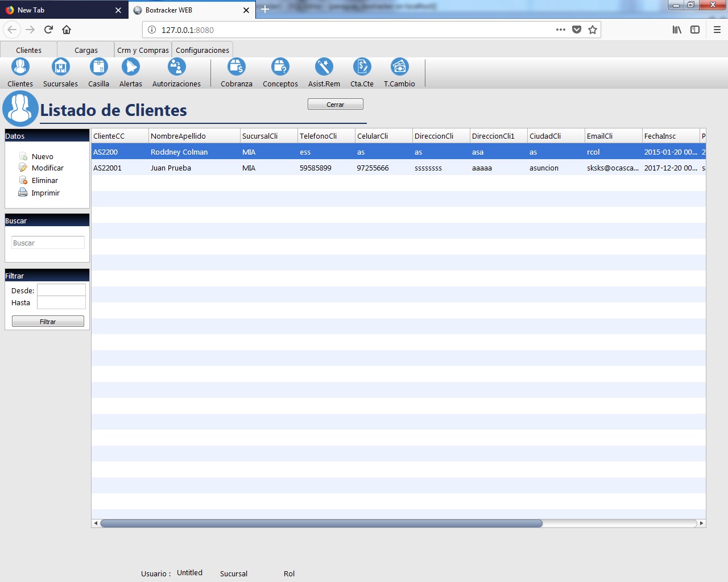Click the horizontal scrollbar right arrow

[x=701, y=523]
